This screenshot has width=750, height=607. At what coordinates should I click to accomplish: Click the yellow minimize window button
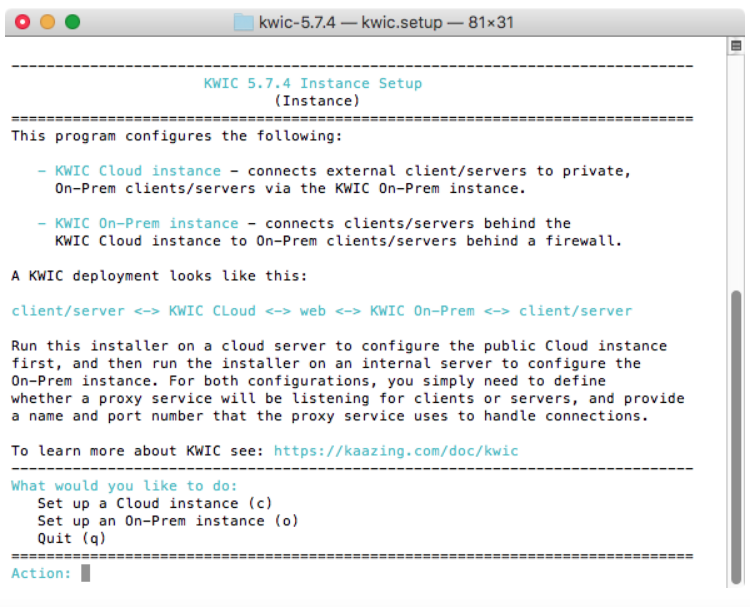(47, 22)
